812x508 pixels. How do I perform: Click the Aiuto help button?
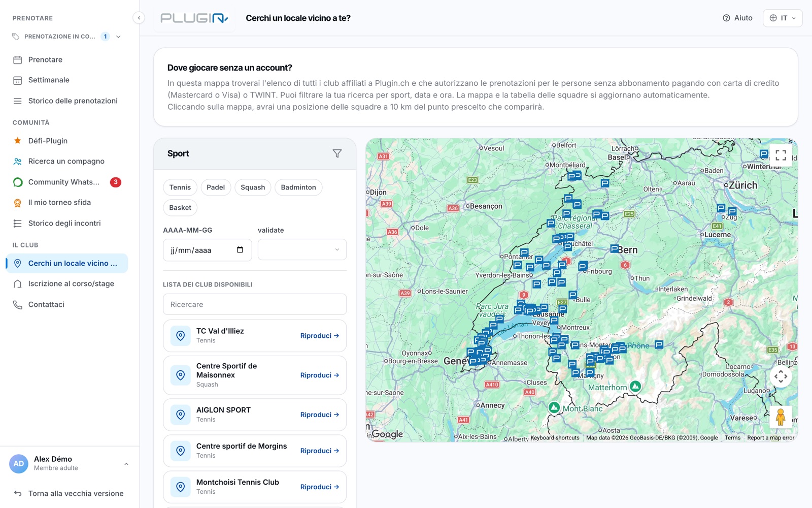pos(737,18)
